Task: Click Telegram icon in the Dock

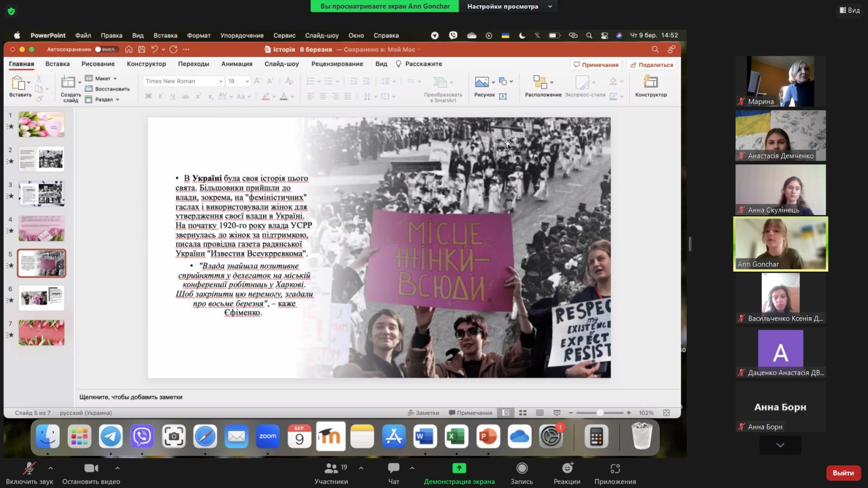Action: (x=111, y=436)
